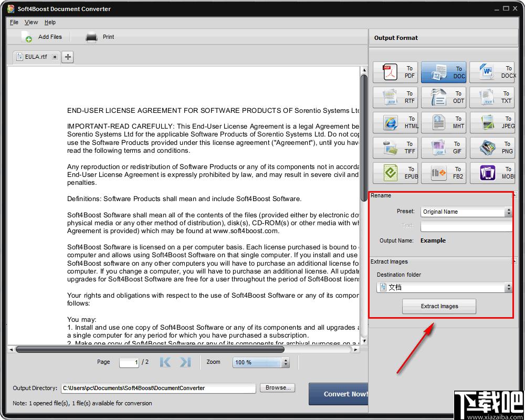Choose the To RTF format button

(x=395, y=97)
